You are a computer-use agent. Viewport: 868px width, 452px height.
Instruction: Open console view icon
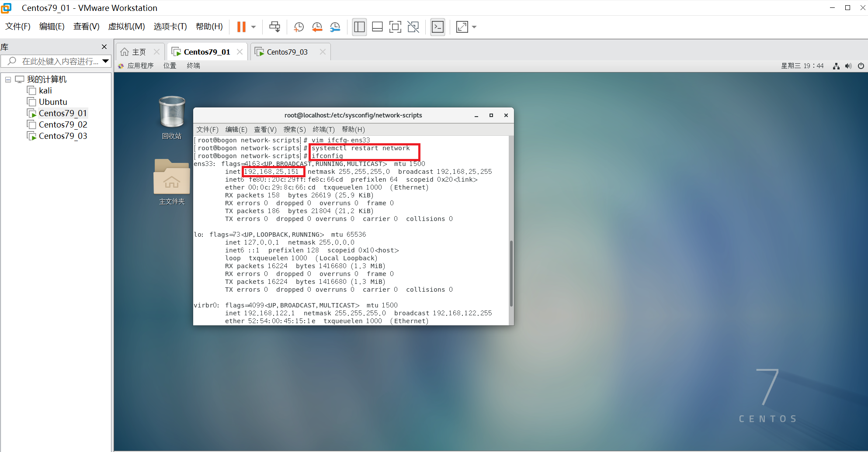click(x=437, y=27)
